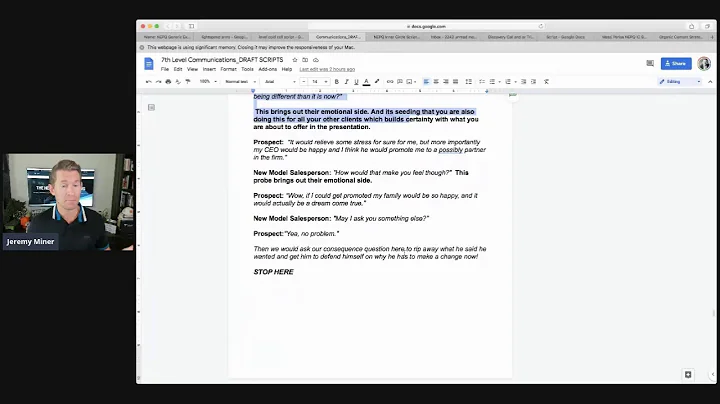Open the Help menu
The image size is (720, 404).
pos(287,69)
